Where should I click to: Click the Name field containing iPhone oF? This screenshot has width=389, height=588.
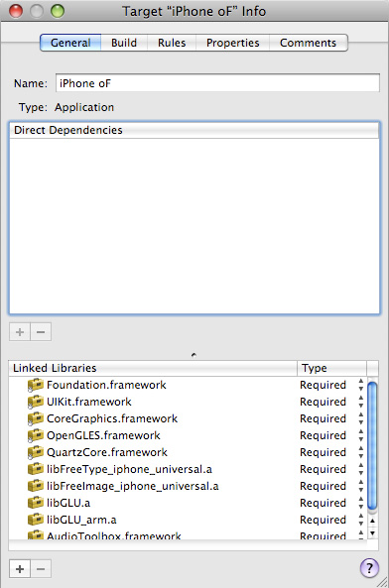pyautogui.click(x=217, y=83)
